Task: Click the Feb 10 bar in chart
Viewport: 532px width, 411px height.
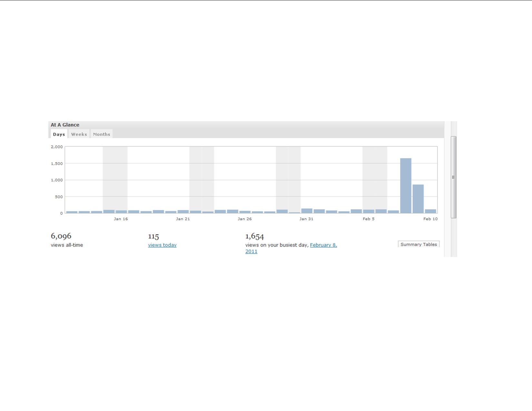Action: [430, 211]
